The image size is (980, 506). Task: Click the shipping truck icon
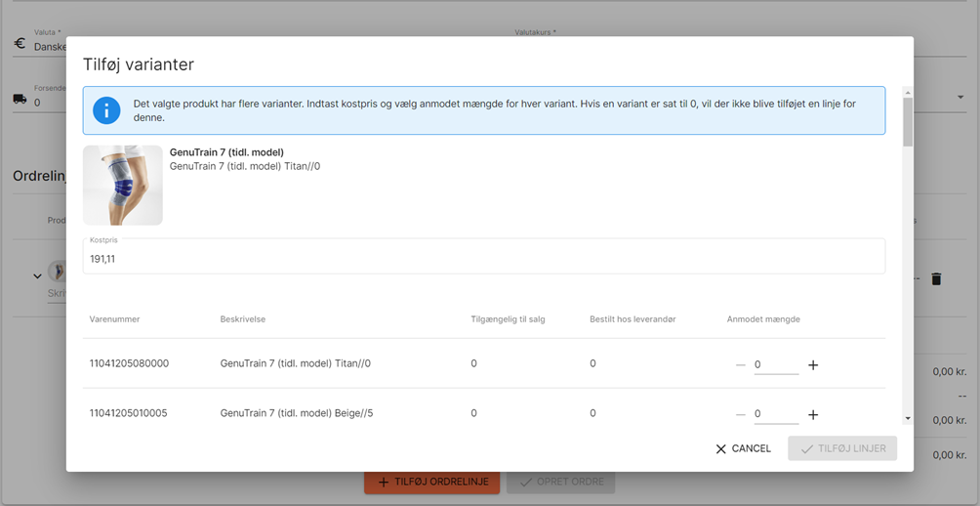coord(20,99)
